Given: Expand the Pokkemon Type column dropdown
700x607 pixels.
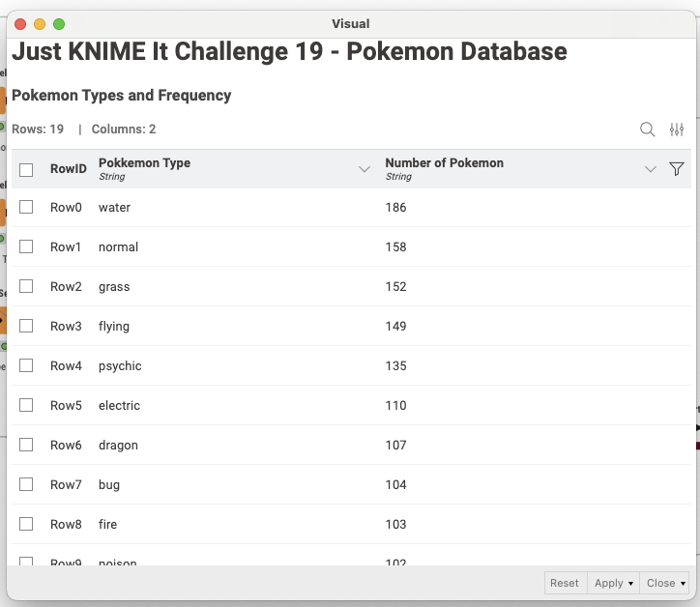Looking at the screenshot, I should (x=365, y=169).
